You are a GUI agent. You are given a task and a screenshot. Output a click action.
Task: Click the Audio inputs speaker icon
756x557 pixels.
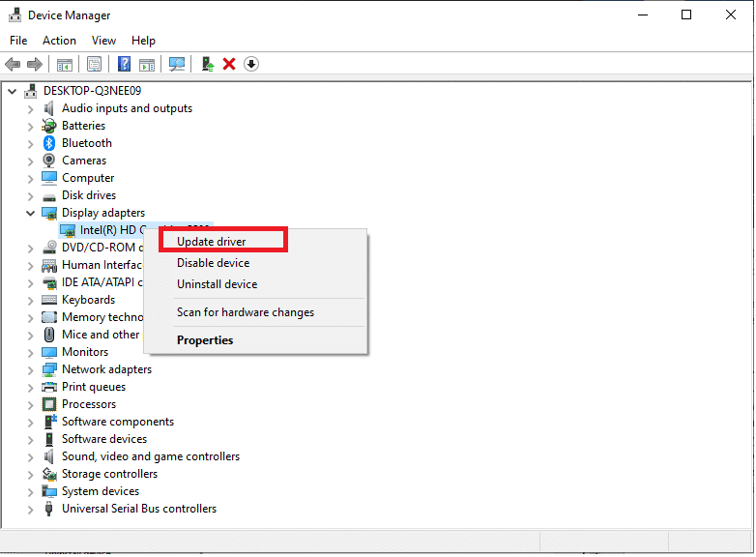pyautogui.click(x=49, y=108)
